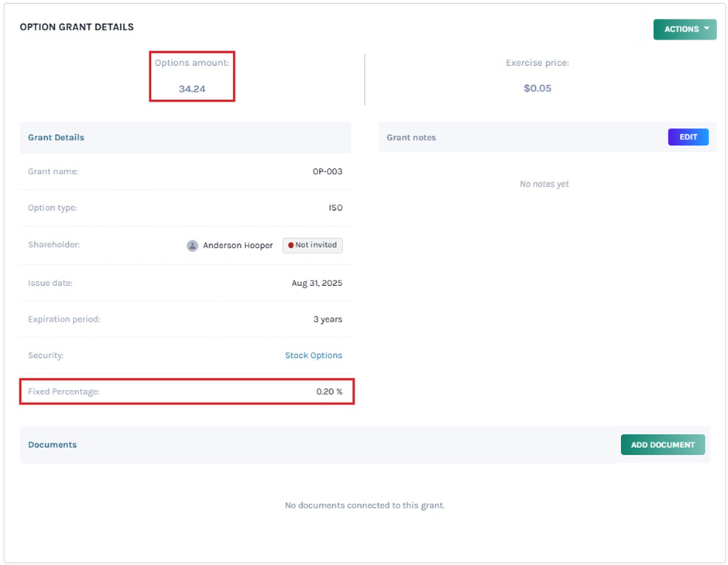Click the shareholder avatar icon
This screenshot has width=728, height=565.
pos(192,246)
